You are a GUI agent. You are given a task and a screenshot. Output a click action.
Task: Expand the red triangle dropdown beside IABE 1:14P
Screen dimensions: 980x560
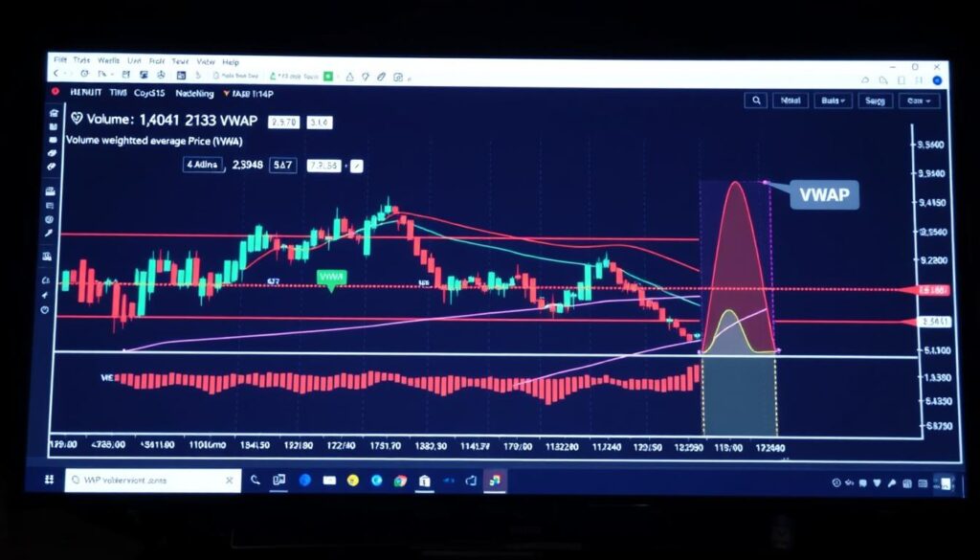228,94
